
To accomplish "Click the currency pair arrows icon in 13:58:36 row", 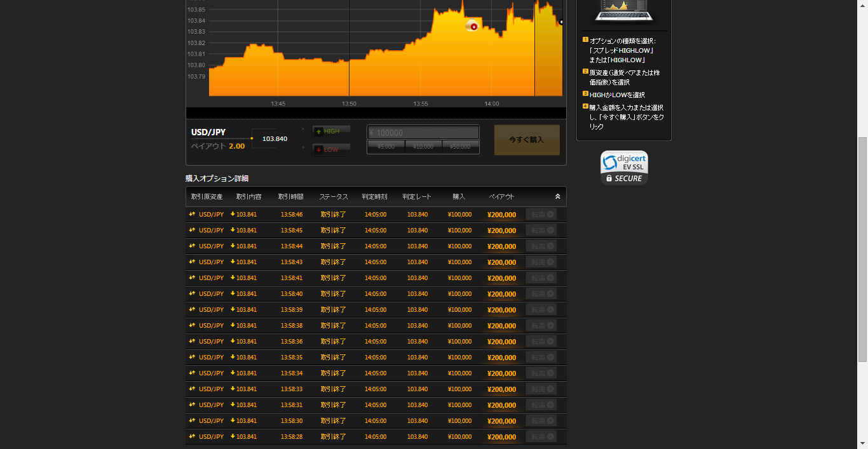I will click(x=192, y=341).
